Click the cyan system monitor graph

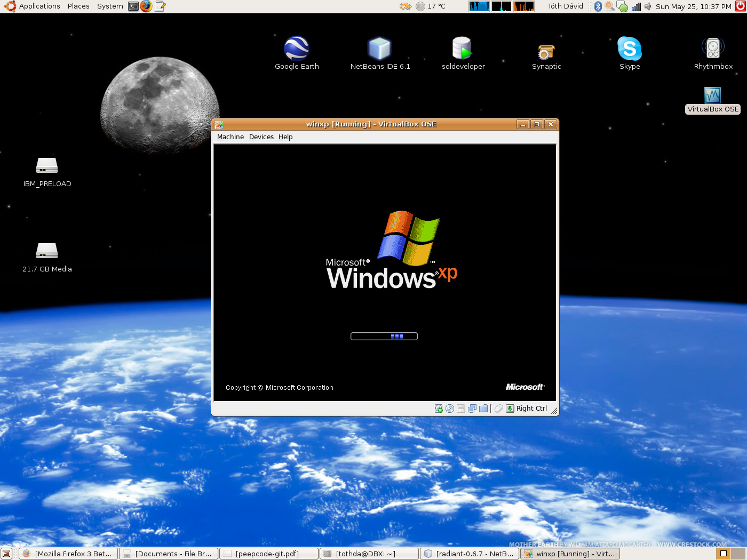click(501, 6)
